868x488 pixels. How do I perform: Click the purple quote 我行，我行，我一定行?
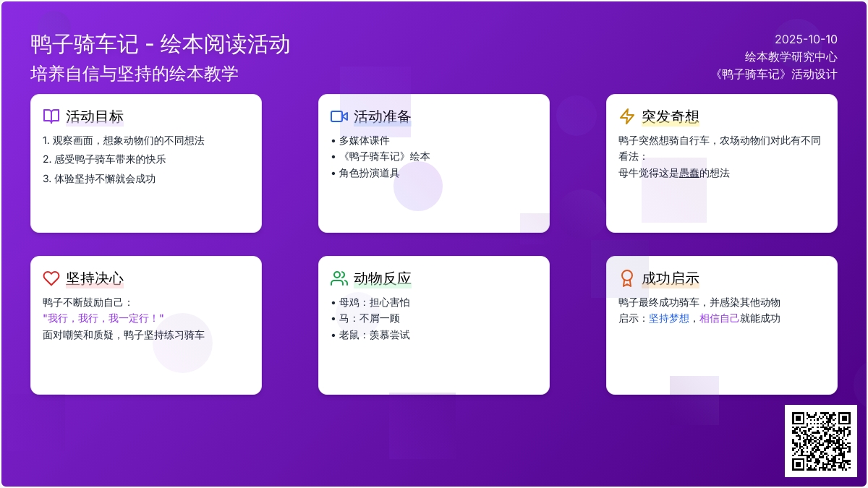click(x=103, y=318)
